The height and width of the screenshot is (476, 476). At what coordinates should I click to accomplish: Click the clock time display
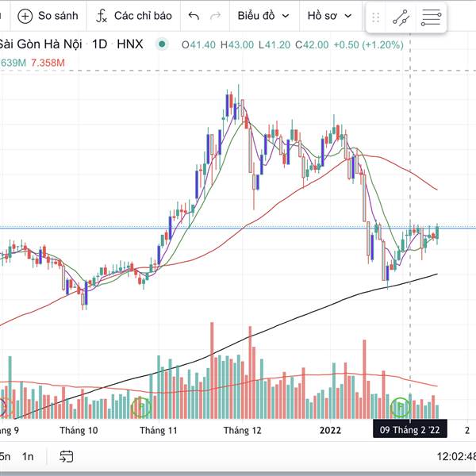[x=456, y=456]
